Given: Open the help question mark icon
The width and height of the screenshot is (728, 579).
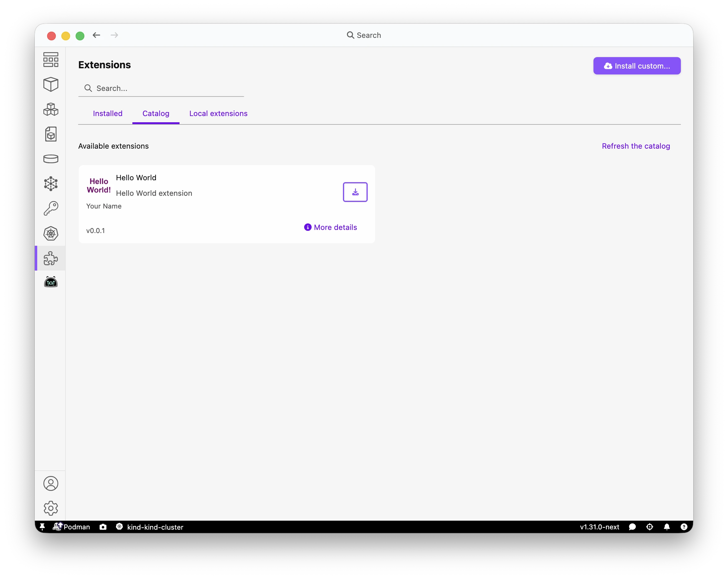Looking at the screenshot, I should pos(684,527).
